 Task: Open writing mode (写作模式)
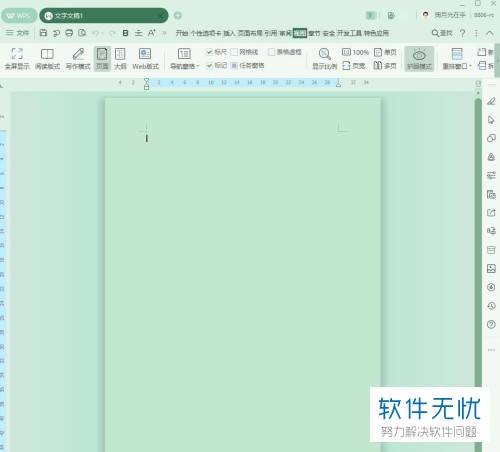(x=78, y=58)
